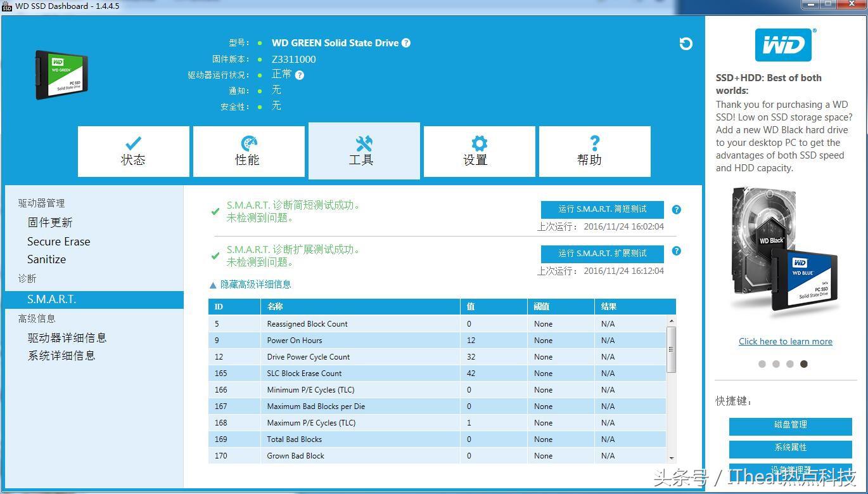The width and height of the screenshot is (868, 494).
Task: Click help icon next to WD GREEN model name
Action: pyautogui.click(x=406, y=43)
